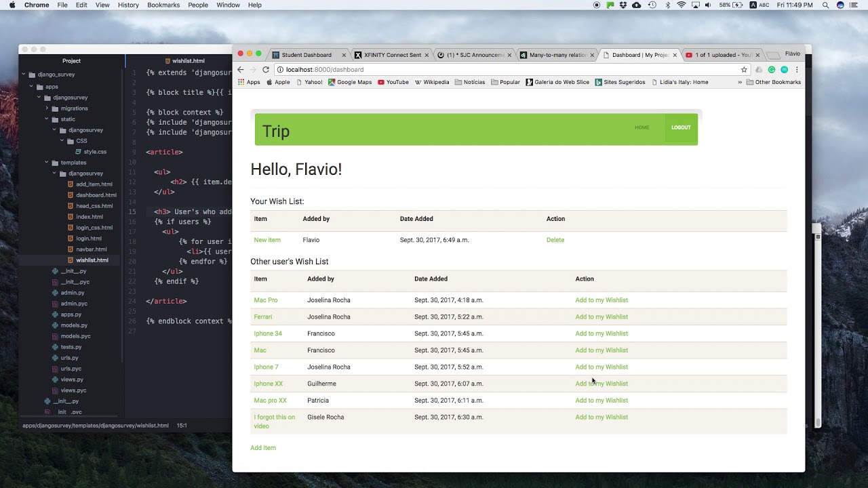Click the Bluetooth menu bar icon
The image size is (868, 488).
[667, 5]
